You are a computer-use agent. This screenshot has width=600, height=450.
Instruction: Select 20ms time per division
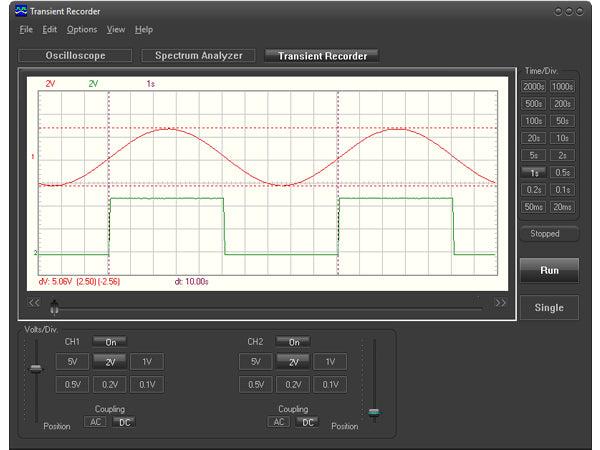[563, 207]
